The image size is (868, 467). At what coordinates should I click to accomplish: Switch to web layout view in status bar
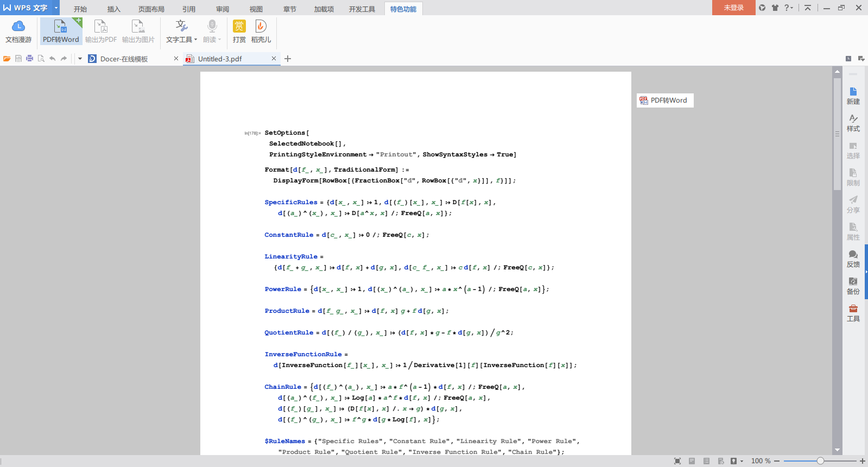tap(721, 461)
